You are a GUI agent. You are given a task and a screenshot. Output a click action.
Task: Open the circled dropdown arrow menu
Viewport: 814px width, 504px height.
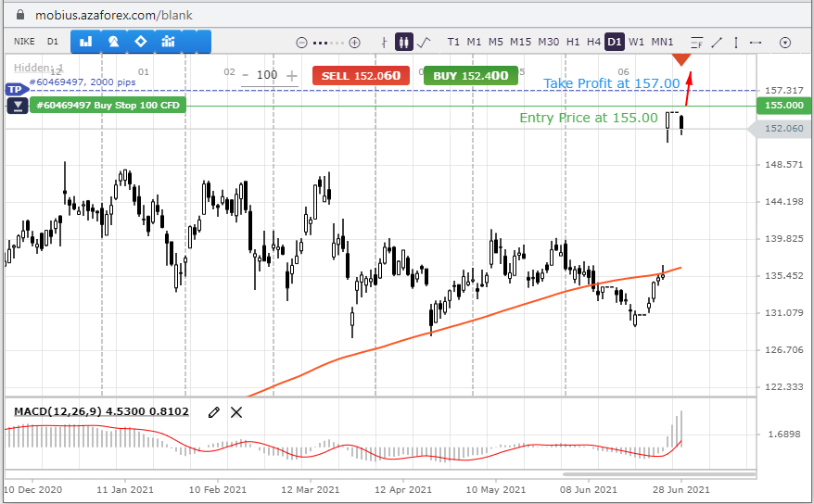tap(785, 43)
